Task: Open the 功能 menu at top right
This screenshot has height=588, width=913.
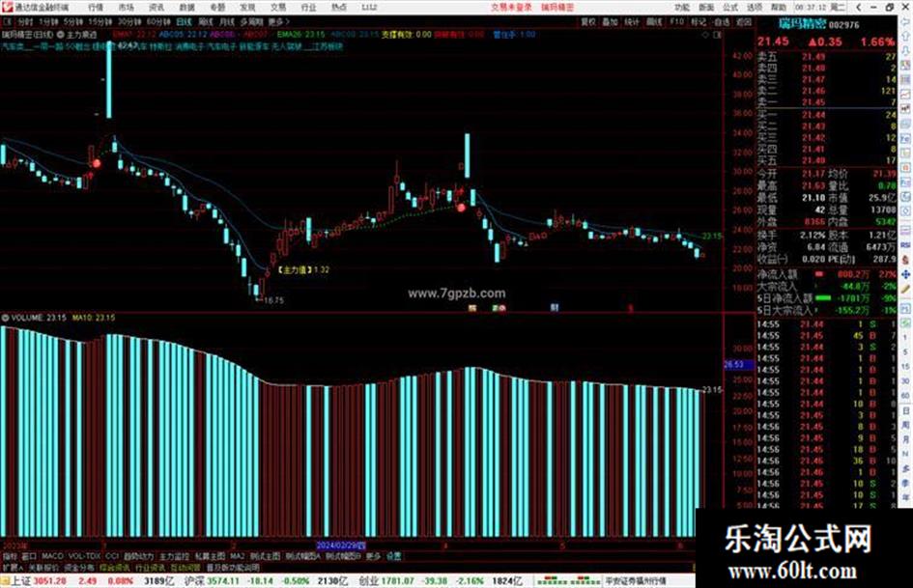Action: (682, 8)
